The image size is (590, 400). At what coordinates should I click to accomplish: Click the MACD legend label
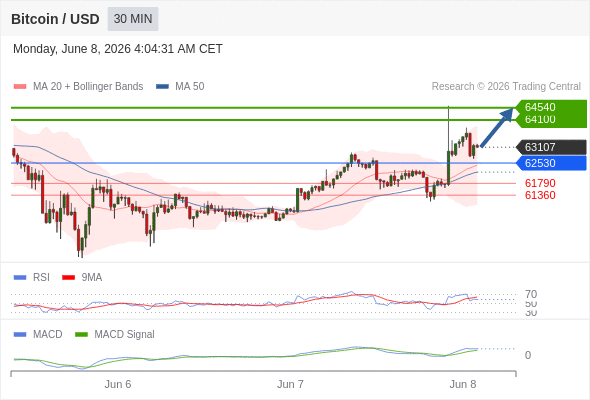tap(48, 334)
